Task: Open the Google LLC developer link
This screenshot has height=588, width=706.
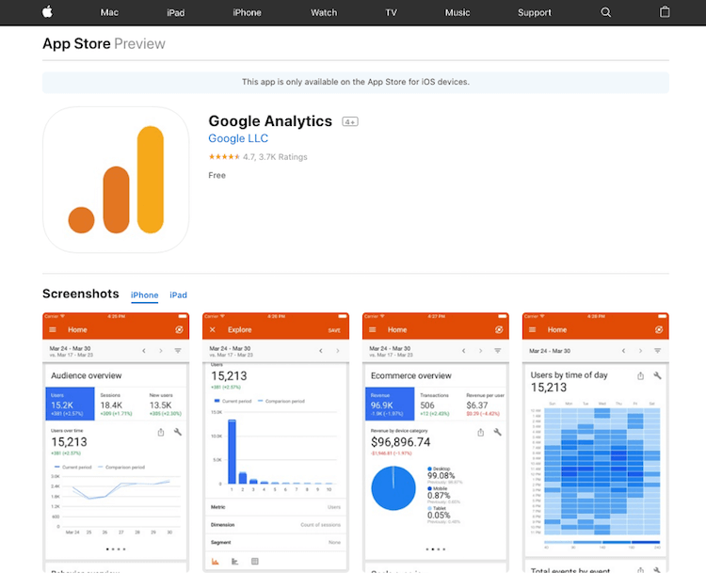Action: pyautogui.click(x=238, y=138)
